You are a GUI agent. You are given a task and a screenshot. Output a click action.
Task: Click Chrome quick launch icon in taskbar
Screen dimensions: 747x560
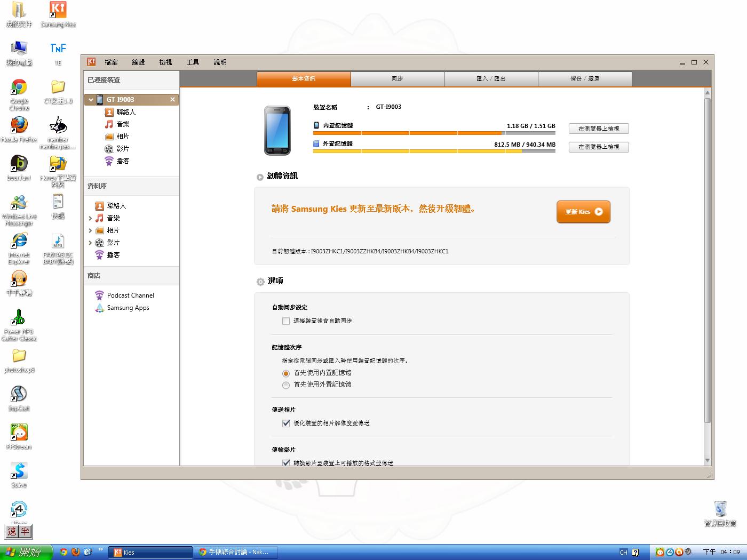pos(63,552)
